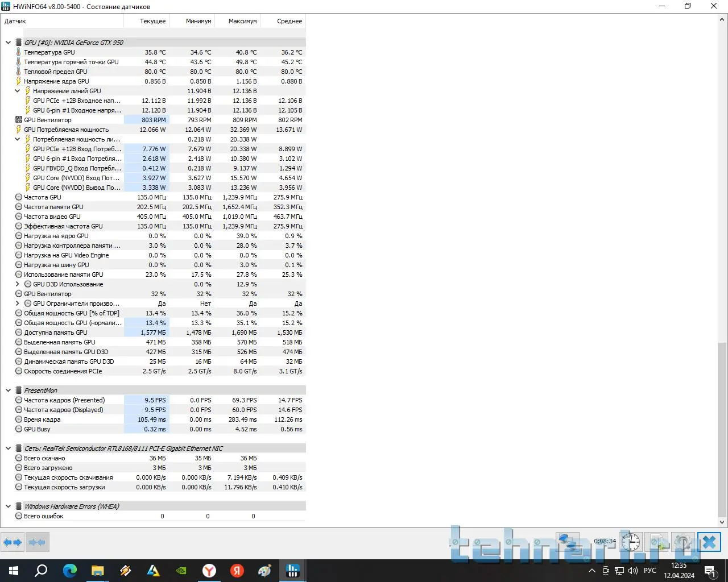The height and width of the screenshot is (582, 728).
Task: Select the Всего скачано row
Action: [160, 458]
